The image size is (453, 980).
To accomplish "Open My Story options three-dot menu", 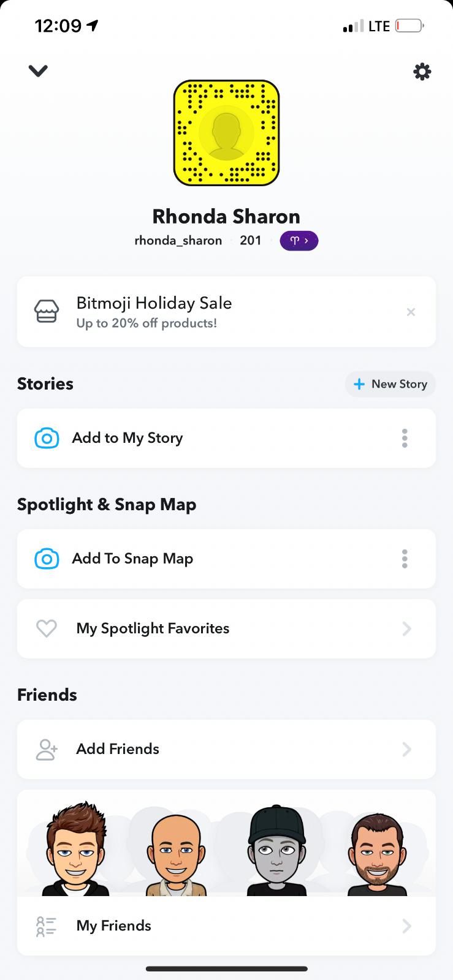I will [405, 438].
